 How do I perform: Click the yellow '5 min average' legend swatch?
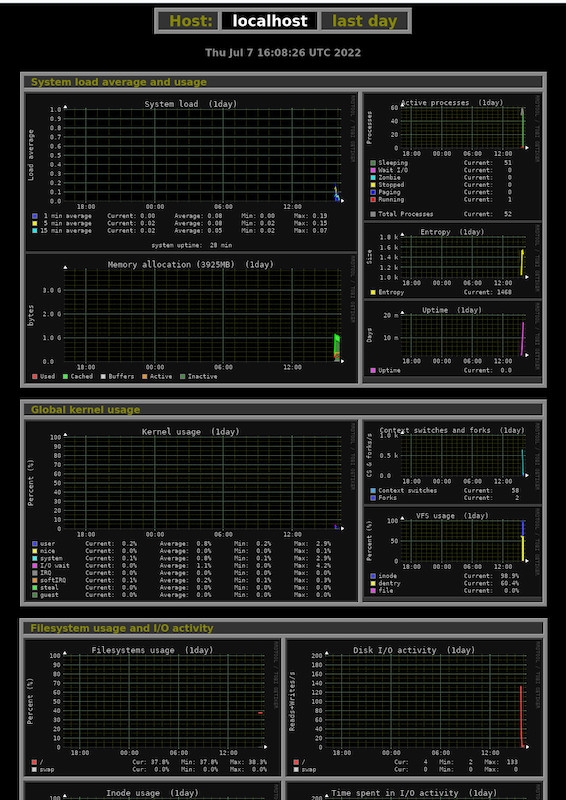click(35, 223)
